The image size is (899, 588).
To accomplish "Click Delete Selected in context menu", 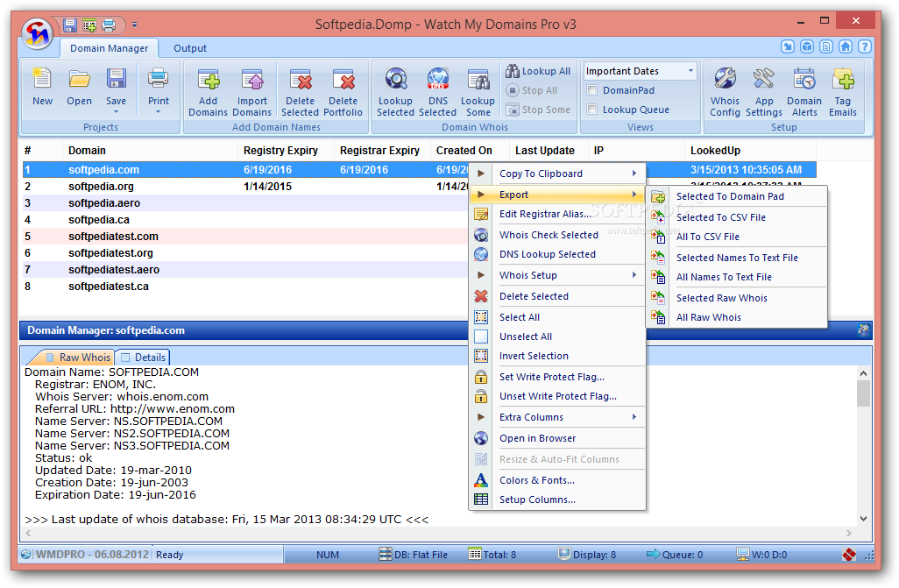I will tap(557, 296).
